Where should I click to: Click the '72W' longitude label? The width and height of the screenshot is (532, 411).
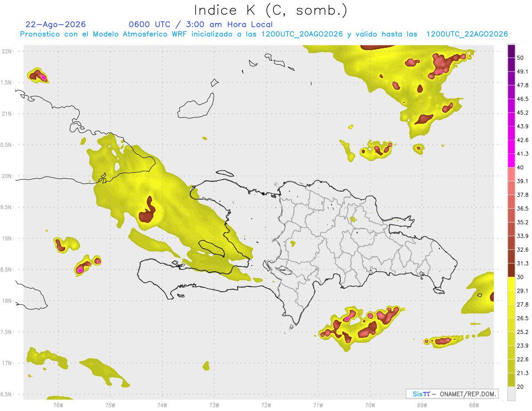[x=266, y=405]
